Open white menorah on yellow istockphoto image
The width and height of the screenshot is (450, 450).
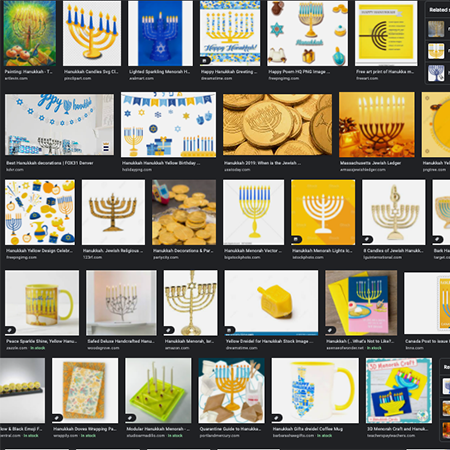click(x=323, y=212)
